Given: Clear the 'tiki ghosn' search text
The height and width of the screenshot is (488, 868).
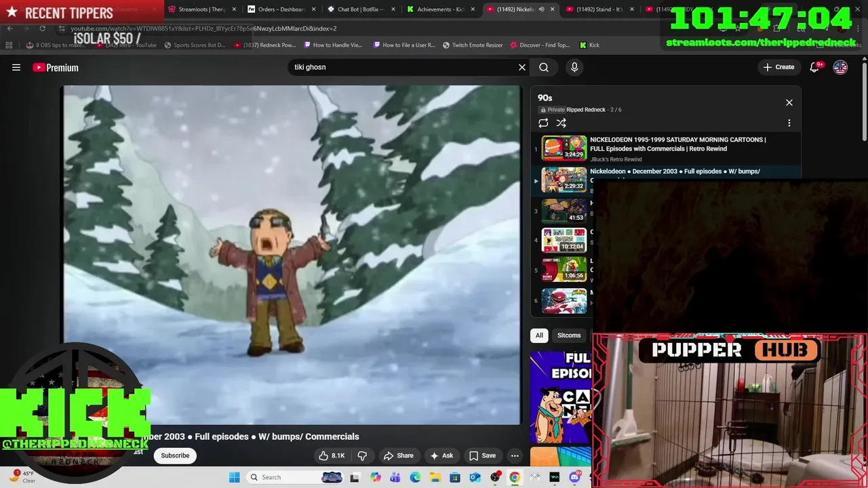Looking at the screenshot, I should coord(522,67).
